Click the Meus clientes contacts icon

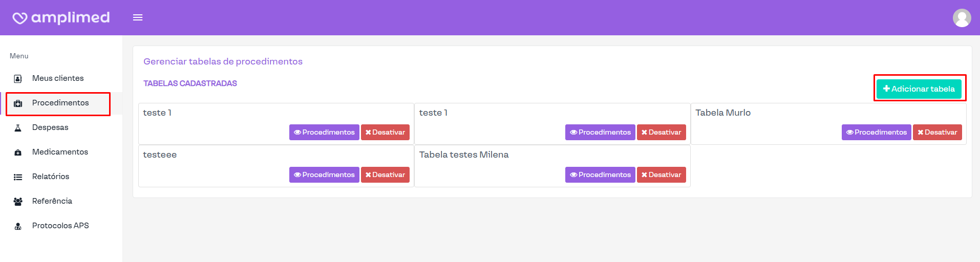[x=18, y=79]
